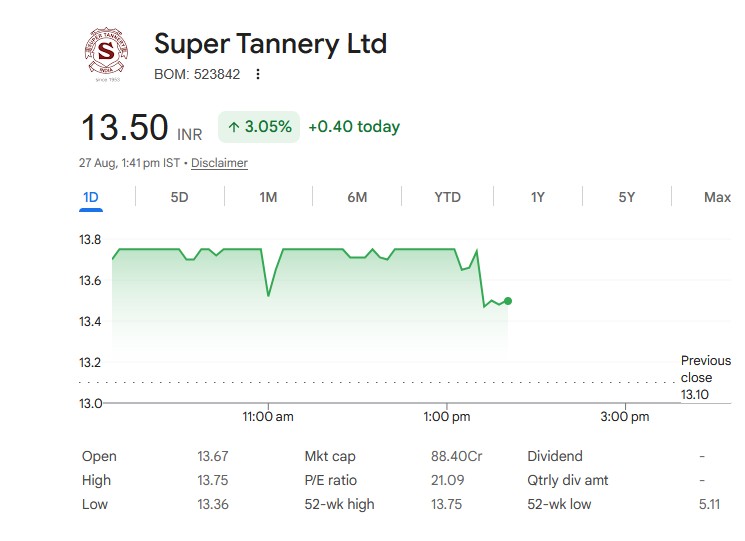Viewport: 745px width, 541px height.
Task: Show the 6M price history tab
Action: tap(357, 197)
